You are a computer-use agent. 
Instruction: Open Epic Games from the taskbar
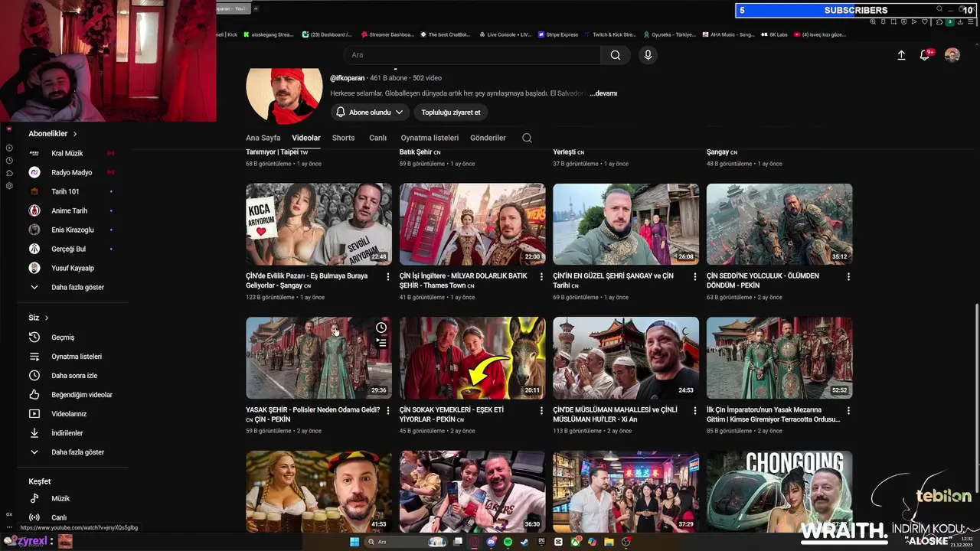tap(541, 542)
